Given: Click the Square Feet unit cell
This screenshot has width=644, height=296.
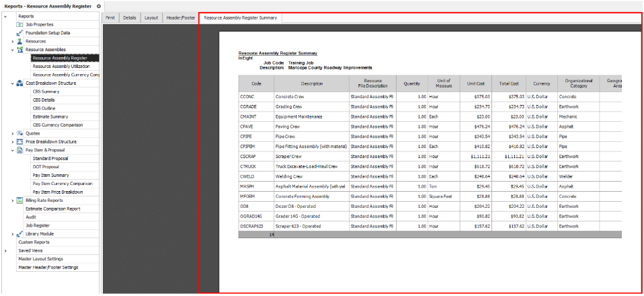Looking at the screenshot, I should [x=444, y=196].
